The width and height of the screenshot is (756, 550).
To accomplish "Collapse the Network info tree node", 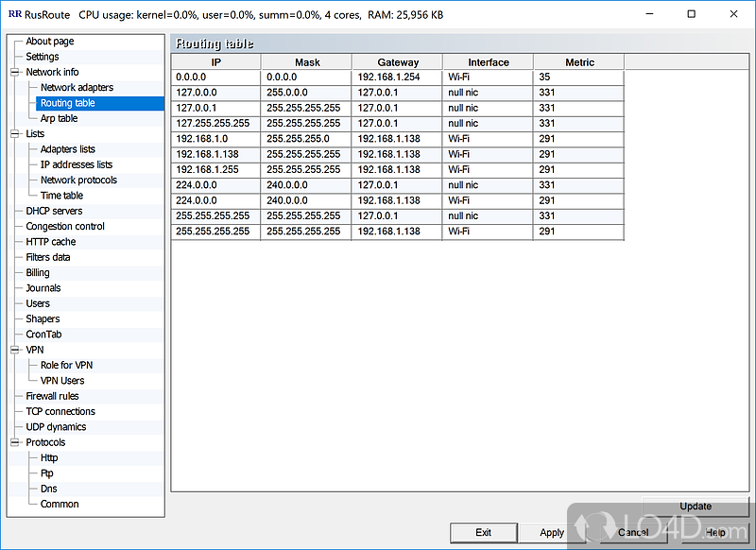I will 15,72.
